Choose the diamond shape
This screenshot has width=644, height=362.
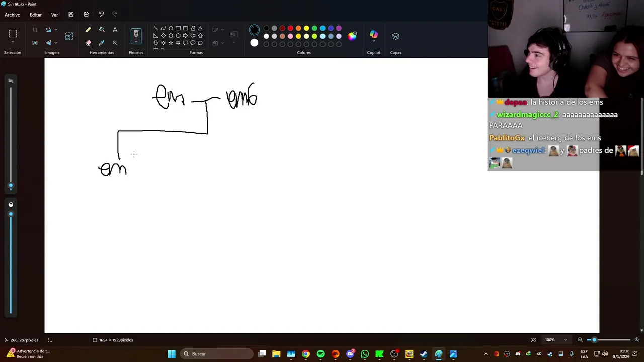pyautogui.click(x=163, y=36)
